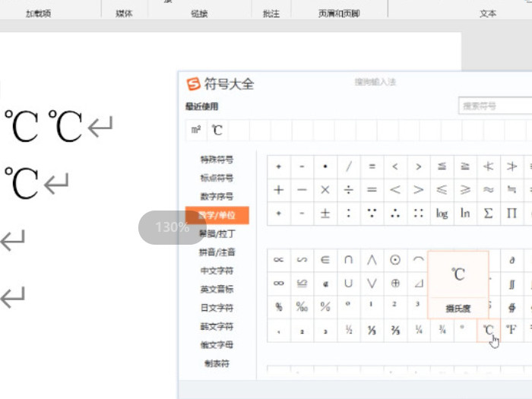Insert the element-of ∈ symbol
Screen dimensions: 532x399
(x=325, y=260)
